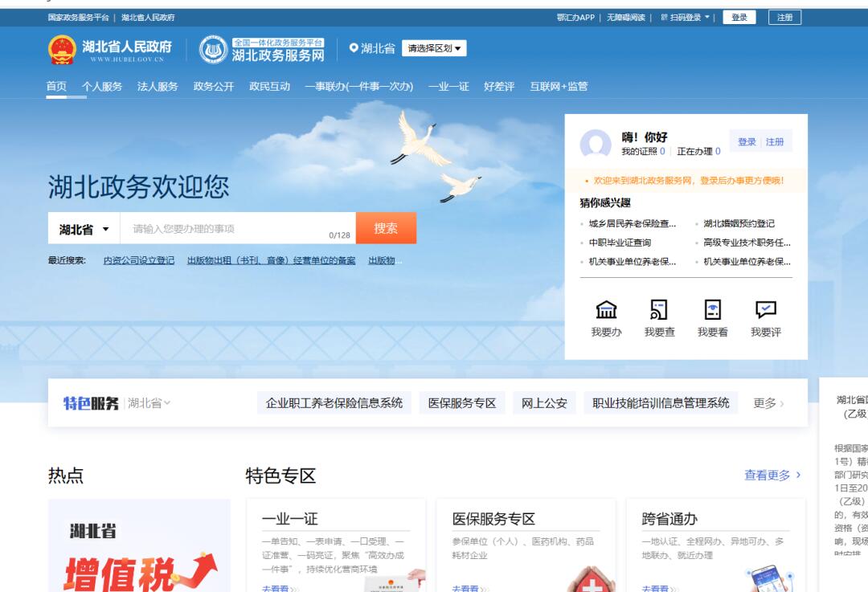The image size is (868, 592).
Task: Click 高级专业技术职务任... suggestion
Action: pyautogui.click(x=747, y=243)
